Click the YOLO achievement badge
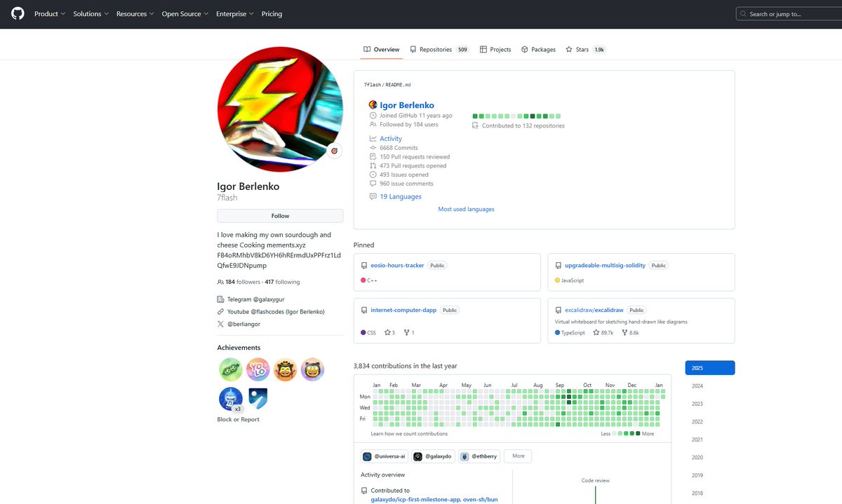The height and width of the screenshot is (504, 842). click(258, 369)
